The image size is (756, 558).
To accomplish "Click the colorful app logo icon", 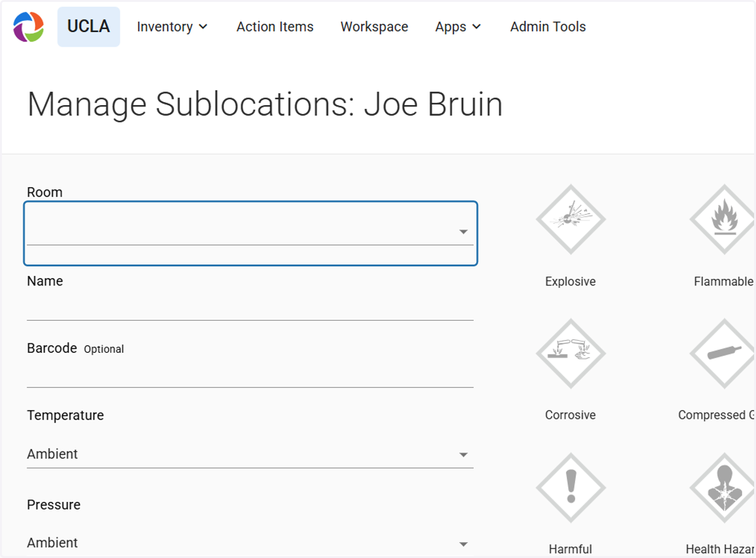I will coord(29,26).
